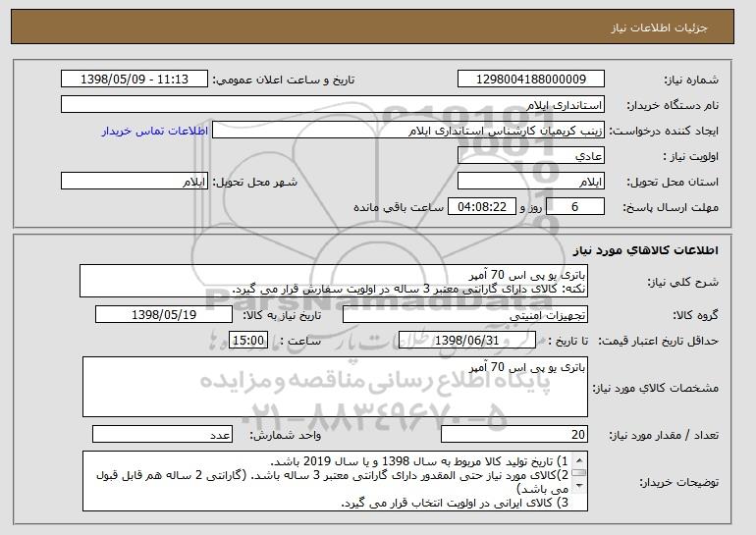The width and height of the screenshot is (756, 535).
Task: Click the نام دستگاه خریدار field استانداری ایلام
Action: (333, 105)
